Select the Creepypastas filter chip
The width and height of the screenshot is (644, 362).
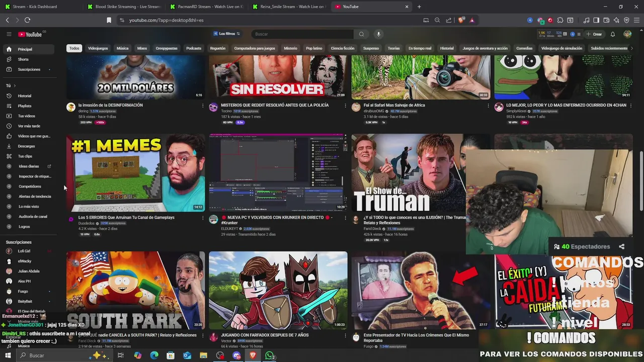pyautogui.click(x=167, y=48)
